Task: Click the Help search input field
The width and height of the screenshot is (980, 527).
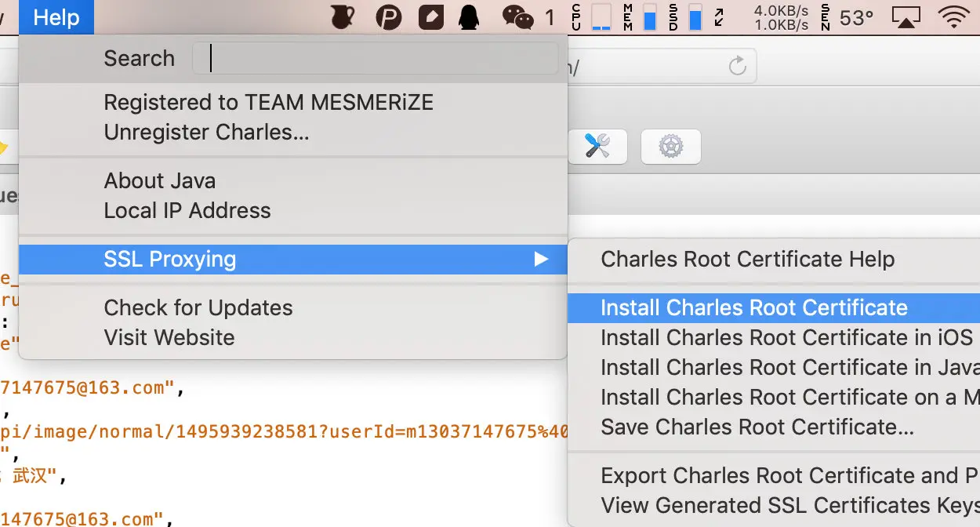Action: [x=376, y=59]
